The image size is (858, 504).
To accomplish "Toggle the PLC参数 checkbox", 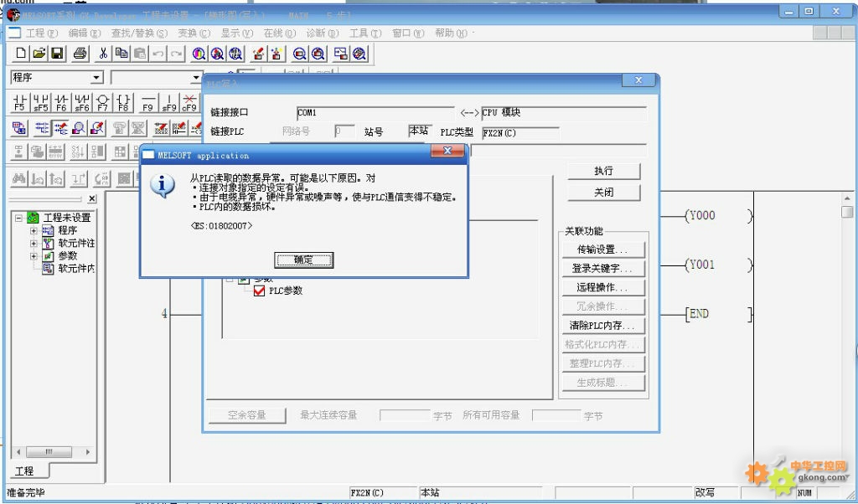I will 260,291.
